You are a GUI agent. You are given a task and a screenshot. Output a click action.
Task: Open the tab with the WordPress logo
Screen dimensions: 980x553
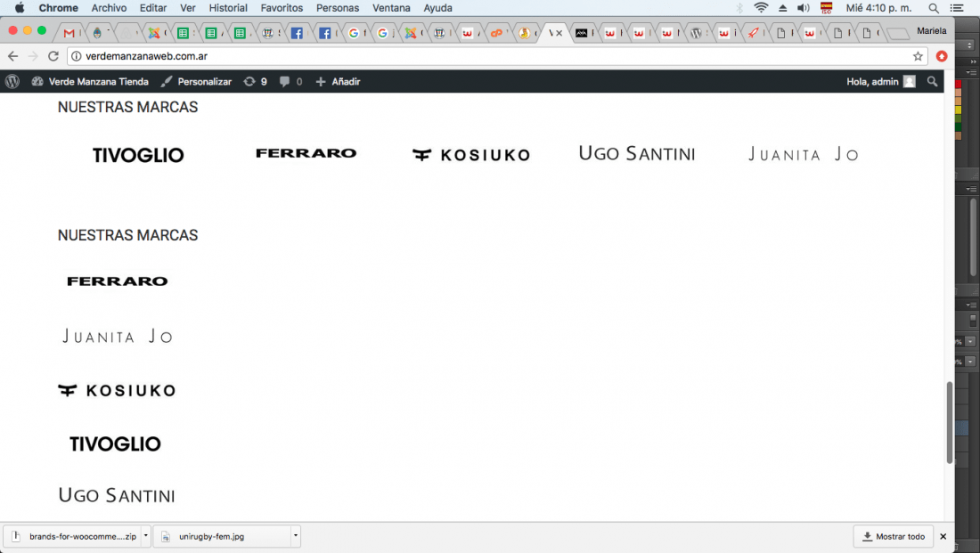tap(696, 33)
